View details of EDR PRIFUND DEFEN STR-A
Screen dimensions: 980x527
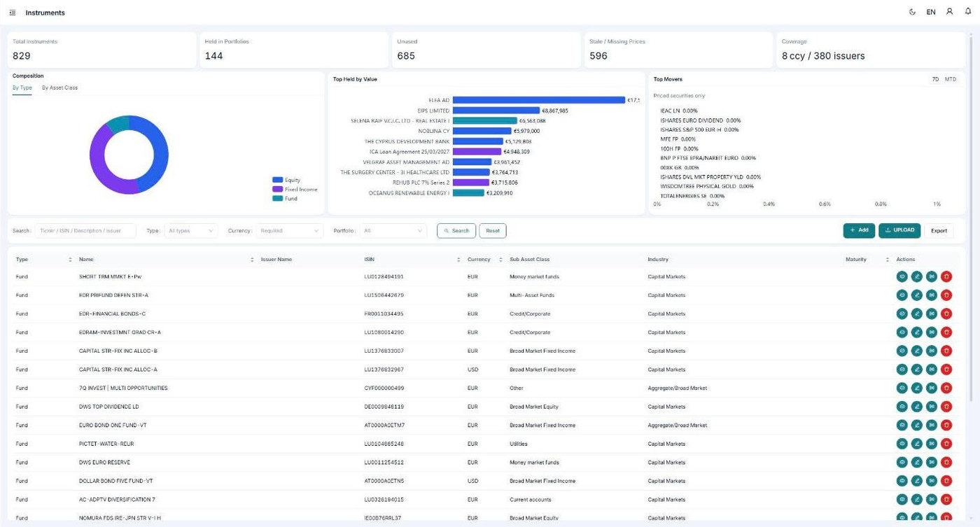pyautogui.click(x=902, y=295)
